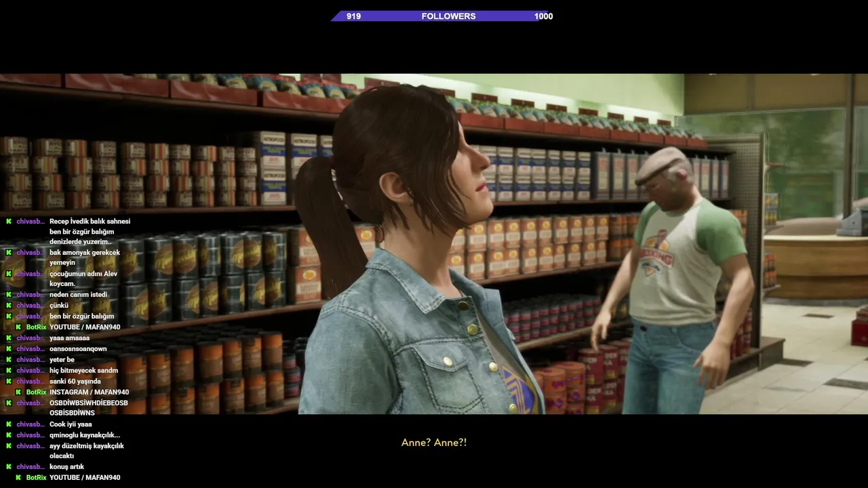Screen dimensions: 868x488
Task: Click chat message "Cook iyii yaaa"
Action: tap(71, 424)
